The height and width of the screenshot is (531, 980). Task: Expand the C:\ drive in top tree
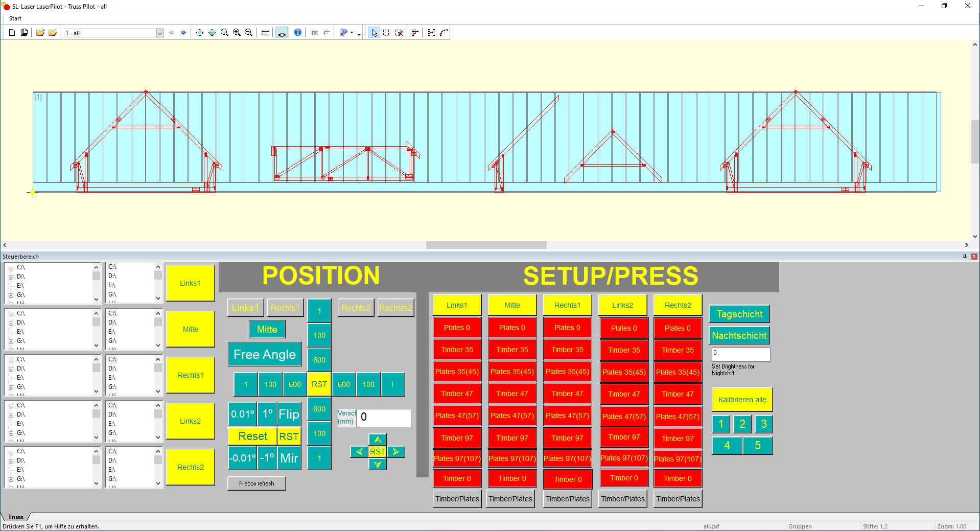click(11, 268)
